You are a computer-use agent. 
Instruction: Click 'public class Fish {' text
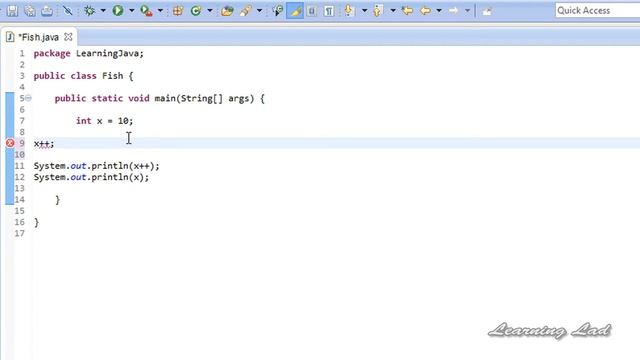point(83,76)
